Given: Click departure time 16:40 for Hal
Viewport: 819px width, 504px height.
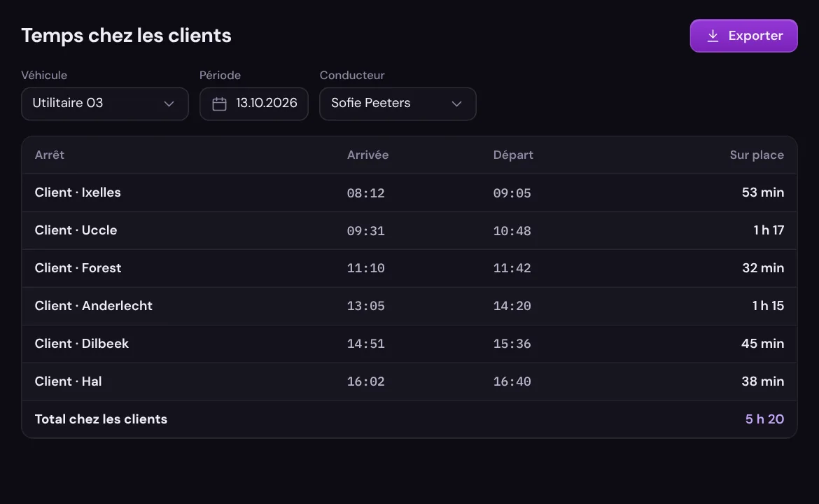Looking at the screenshot, I should 512,381.
